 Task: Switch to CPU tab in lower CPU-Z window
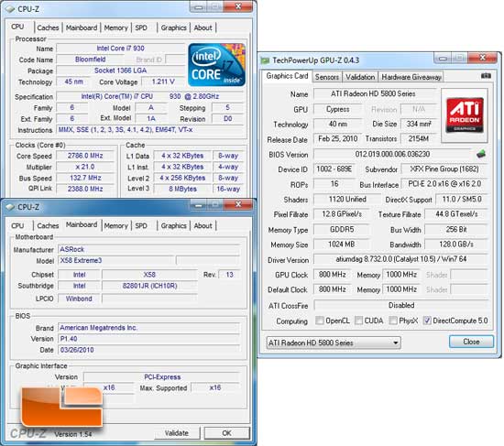click(17, 225)
